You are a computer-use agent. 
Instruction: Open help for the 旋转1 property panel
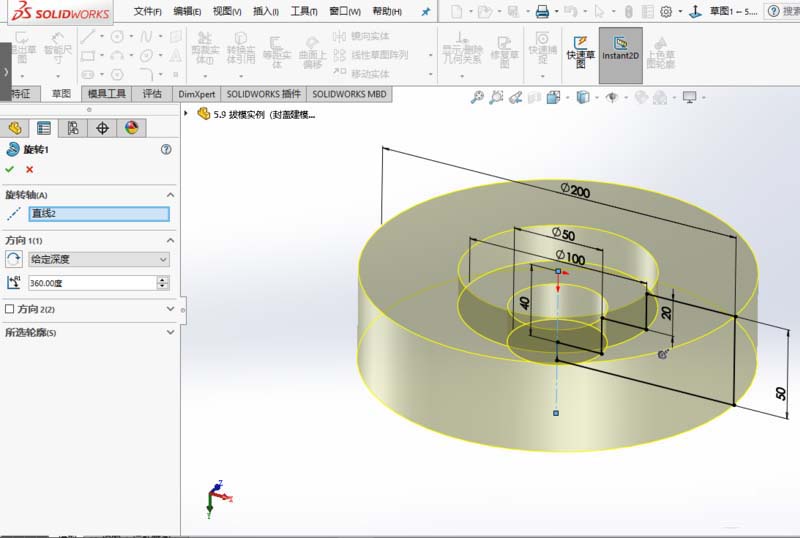click(x=166, y=150)
